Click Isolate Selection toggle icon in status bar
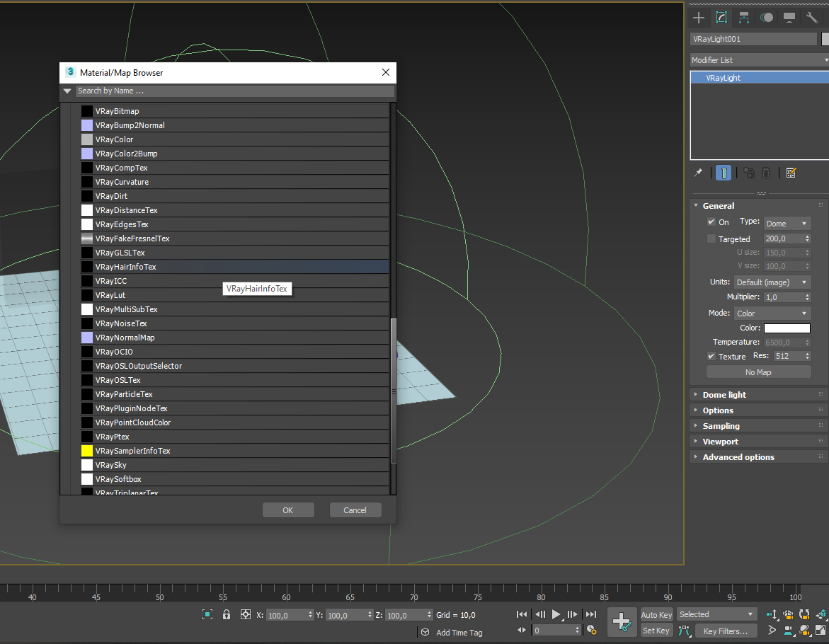 coord(207,614)
